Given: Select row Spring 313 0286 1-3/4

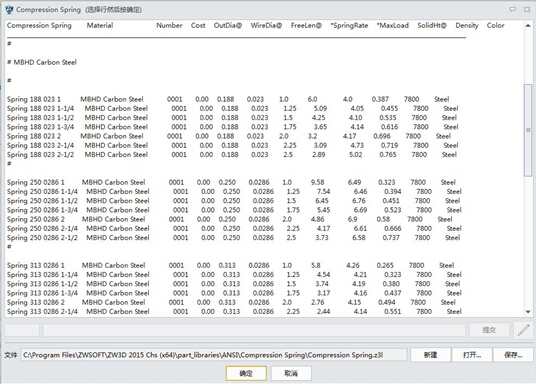Looking at the screenshot, I should 234,293.
